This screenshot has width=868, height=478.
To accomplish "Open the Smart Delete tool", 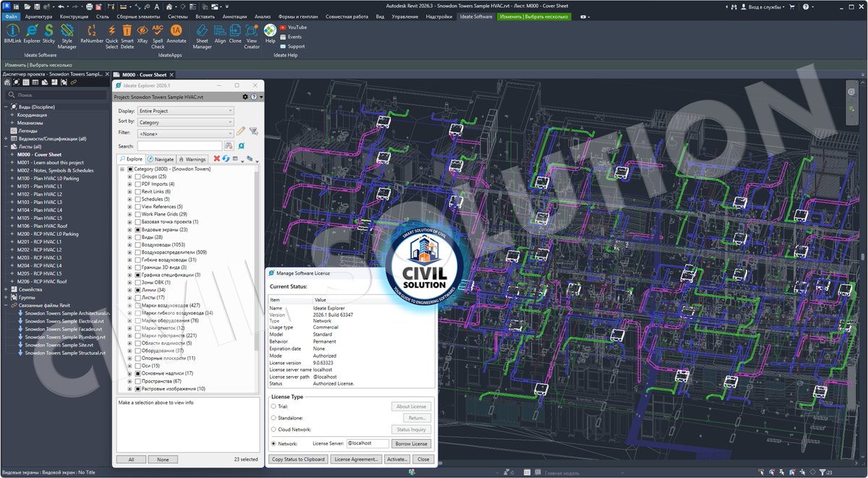I will coord(127,36).
